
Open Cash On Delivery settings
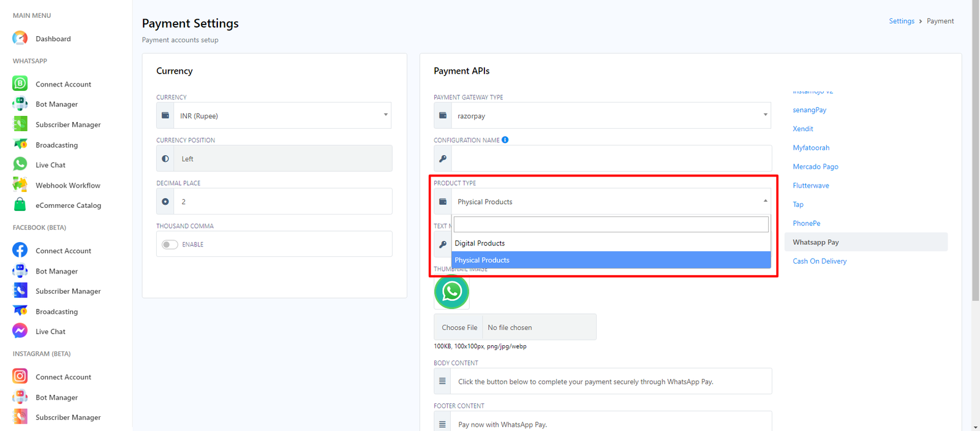coord(820,261)
